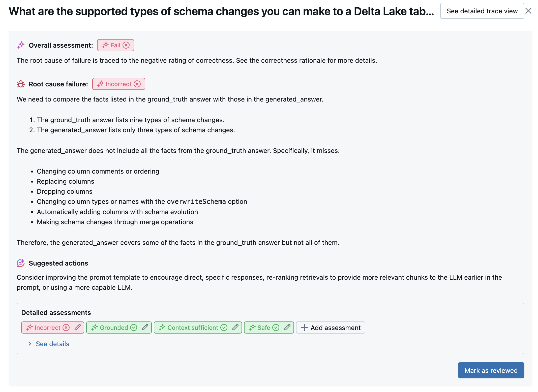Click Mark as reviewed button

pyautogui.click(x=491, y=370)
